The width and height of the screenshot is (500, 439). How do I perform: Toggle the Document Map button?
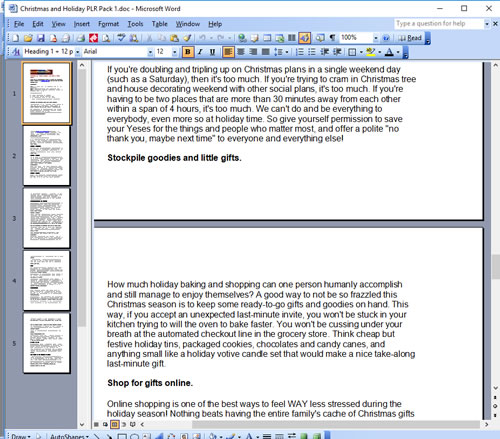[x=320, y=38]
